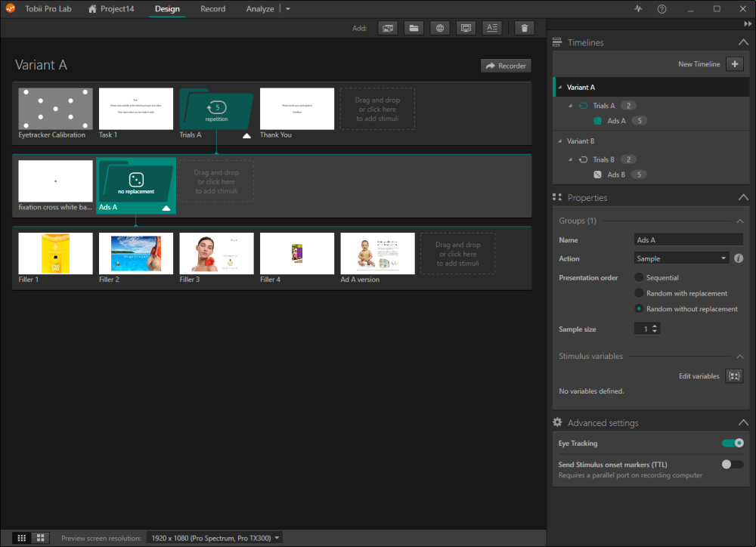Switch to the Record tab
The width and height of the screenshot is (756, 547).
click(212, 8)
